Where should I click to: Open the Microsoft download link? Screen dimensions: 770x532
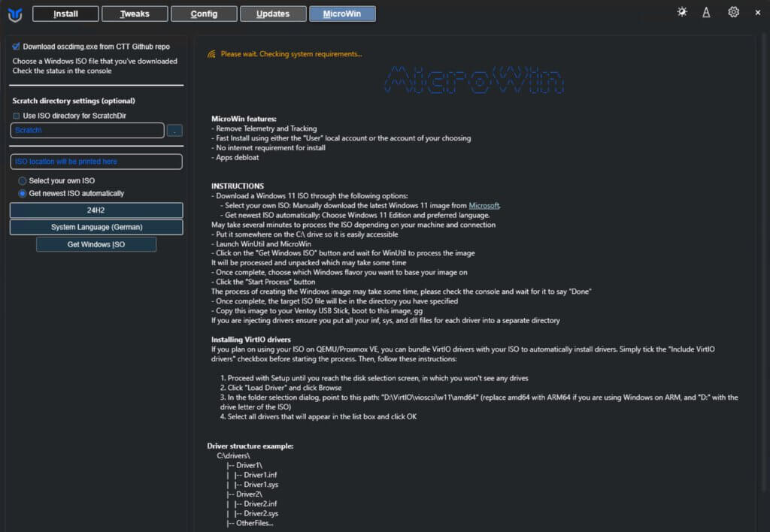click(x=484, y=206)
